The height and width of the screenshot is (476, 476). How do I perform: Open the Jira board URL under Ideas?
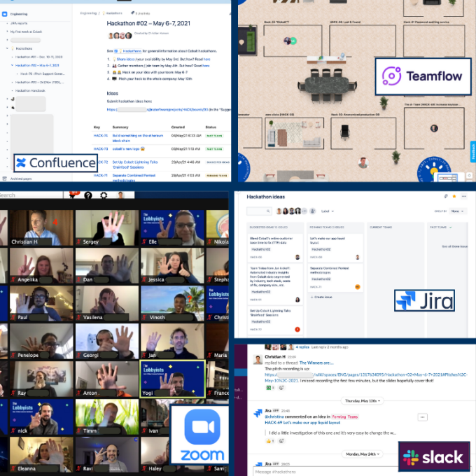point(157,110)
